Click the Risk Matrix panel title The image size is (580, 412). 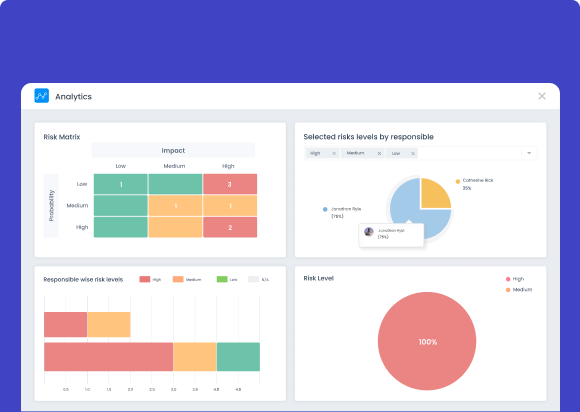(62, 137)
